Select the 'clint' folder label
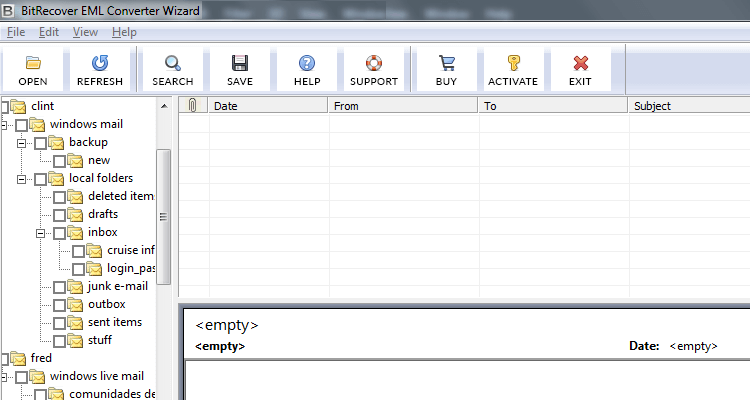The image size is (750, 400). point(43,106)
